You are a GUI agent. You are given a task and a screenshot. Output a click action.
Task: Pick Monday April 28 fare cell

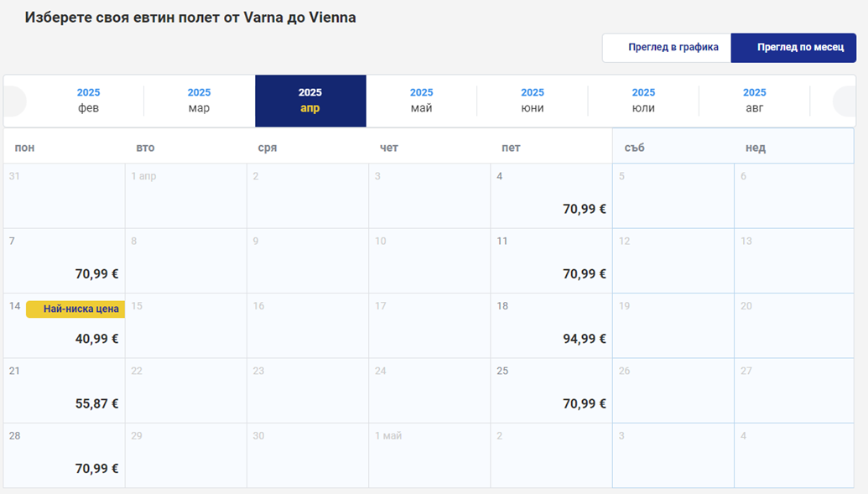pos(65,456)
